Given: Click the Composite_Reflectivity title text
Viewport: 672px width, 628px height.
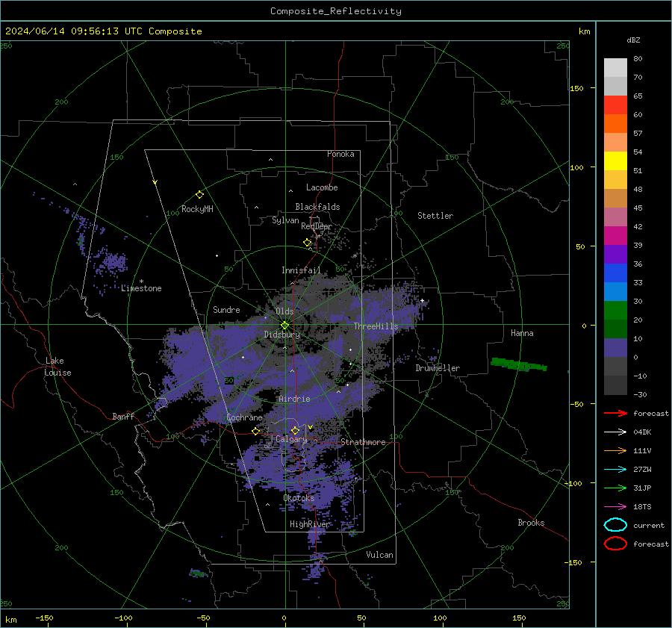Looking at the screenshot, I should tap(336, 11).
